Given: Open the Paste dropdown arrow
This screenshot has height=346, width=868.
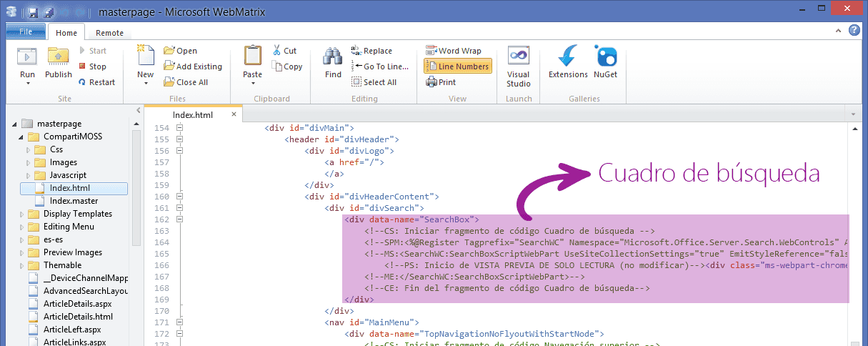Looking at the screenshot, I should pyautogui.click(x=252, y=83).
